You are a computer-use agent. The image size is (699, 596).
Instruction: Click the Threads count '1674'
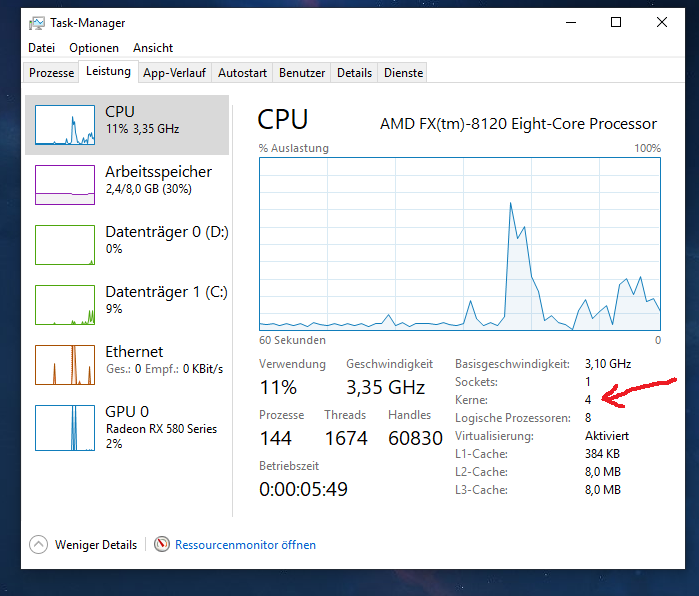coord(346,438)
